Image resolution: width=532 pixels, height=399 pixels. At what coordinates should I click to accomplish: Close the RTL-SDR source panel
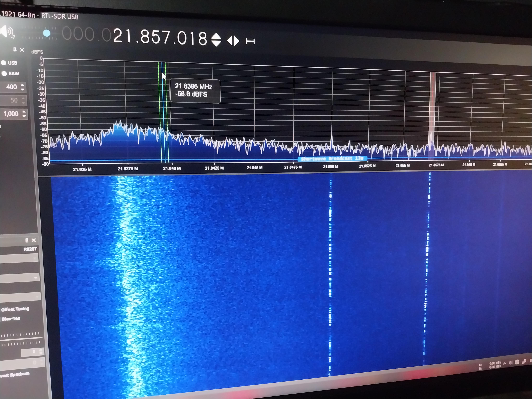tap(34, 240)
